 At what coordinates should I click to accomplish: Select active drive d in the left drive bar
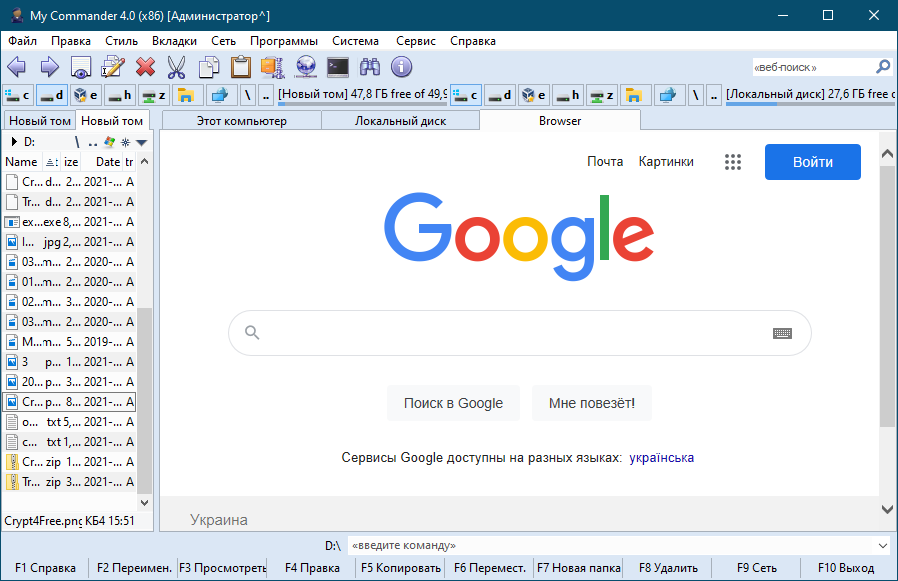(52, 95)
